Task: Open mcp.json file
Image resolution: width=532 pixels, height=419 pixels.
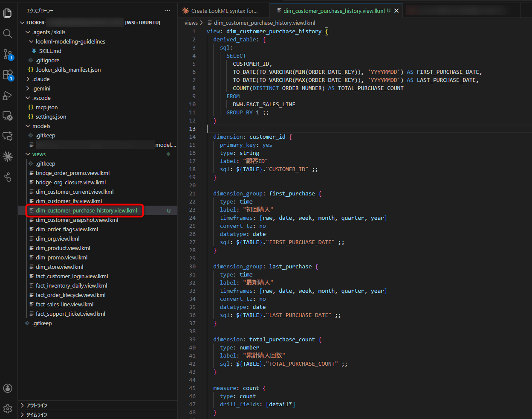Action: coord(98,107)
